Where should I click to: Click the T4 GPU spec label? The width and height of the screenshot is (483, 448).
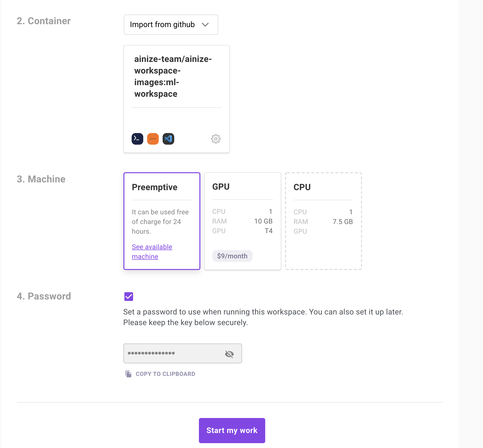[x=269, y=231]
